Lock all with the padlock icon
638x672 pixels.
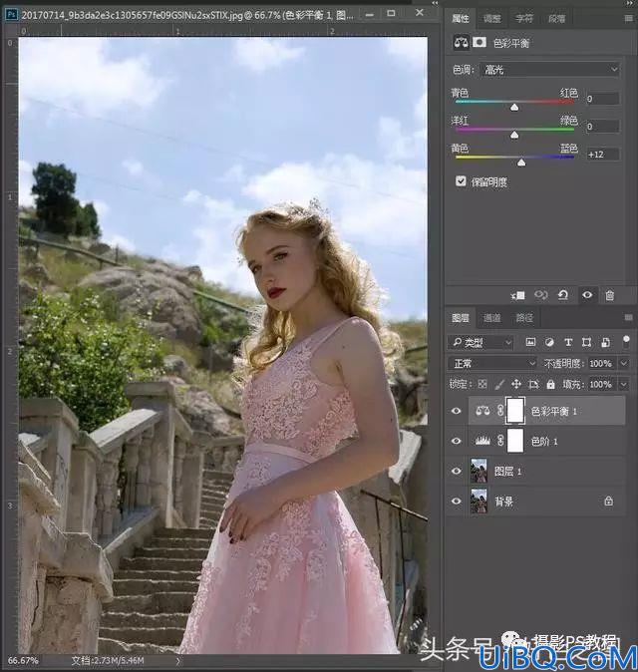(x=550, y=384)
